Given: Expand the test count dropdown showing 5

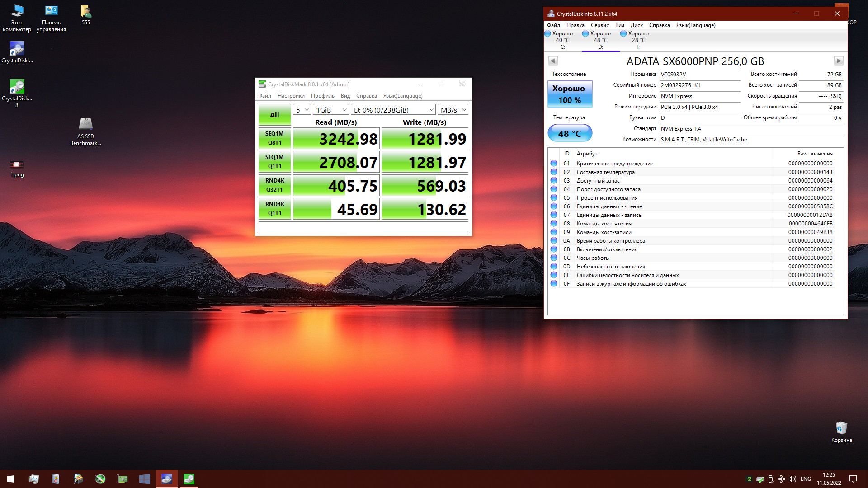Looking at the screenshot, I should pos(302,110).
